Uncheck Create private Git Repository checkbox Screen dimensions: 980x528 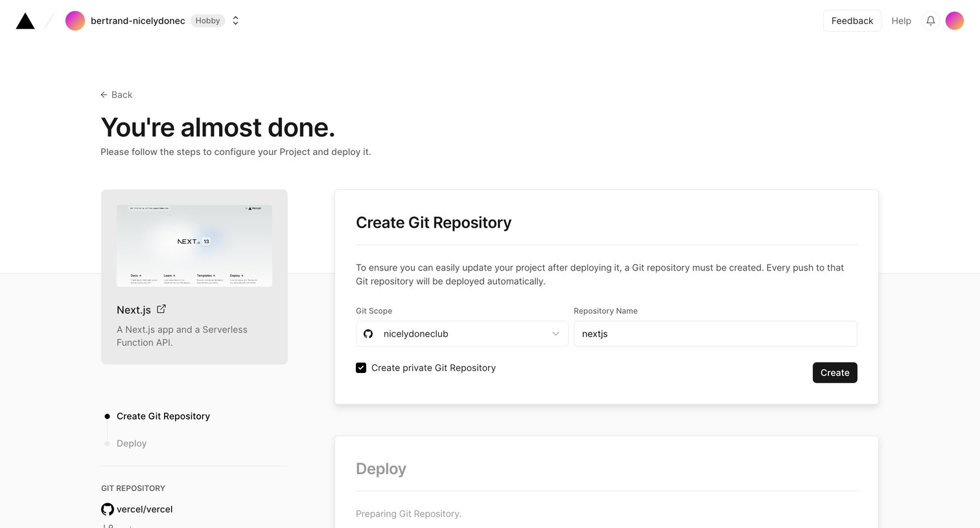click(x=361, y=368)
